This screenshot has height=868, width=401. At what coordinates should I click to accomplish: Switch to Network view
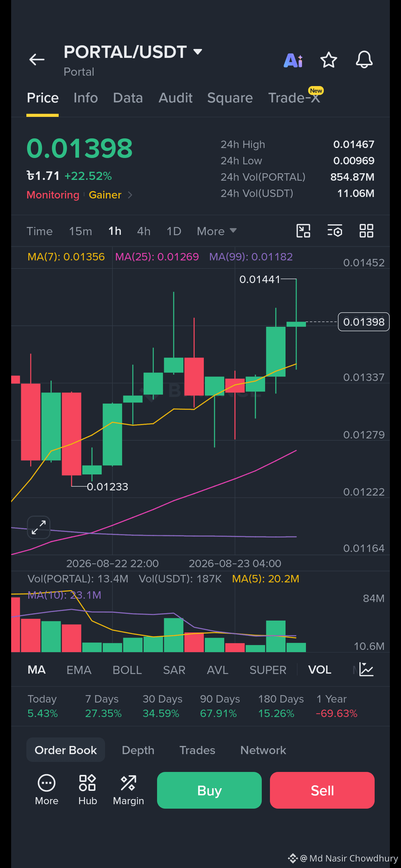pyautogui.click(x=263, y=750)
